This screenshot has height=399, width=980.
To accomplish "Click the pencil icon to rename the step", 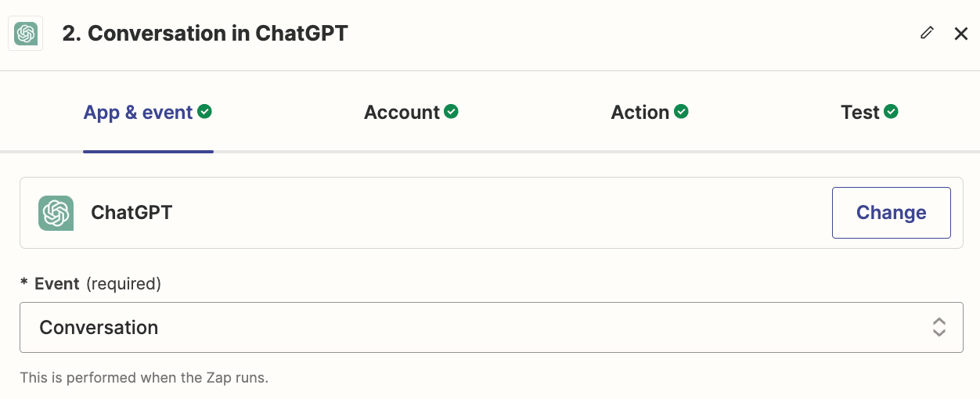I will (x=927, y=33).
